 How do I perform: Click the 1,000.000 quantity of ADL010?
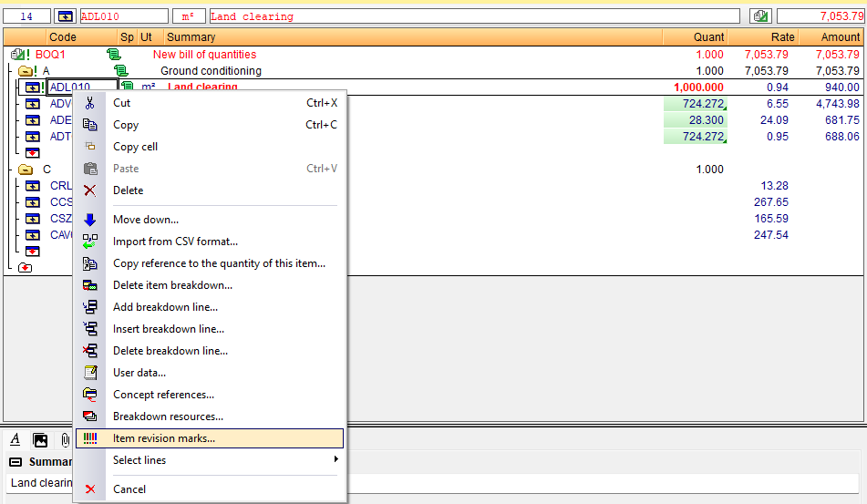coord(698,87)
